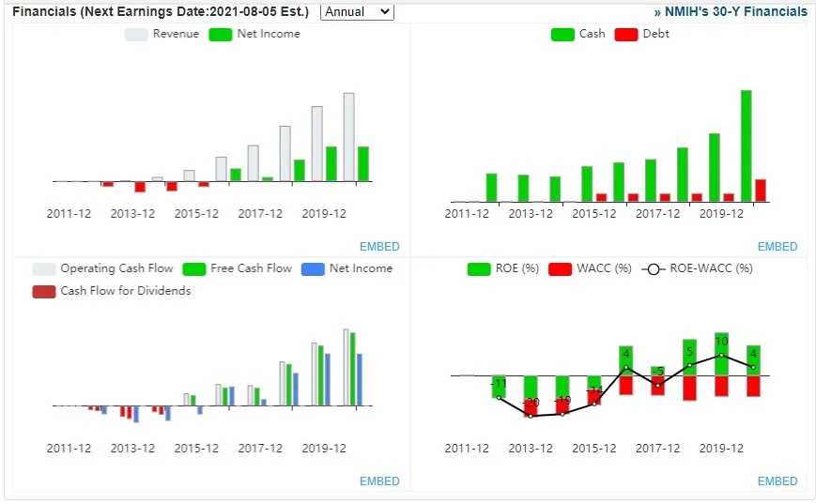Toggle the green Net Income swatch in Revenue chart
This screenshot has height=504, width=816.
coord(220,35)
